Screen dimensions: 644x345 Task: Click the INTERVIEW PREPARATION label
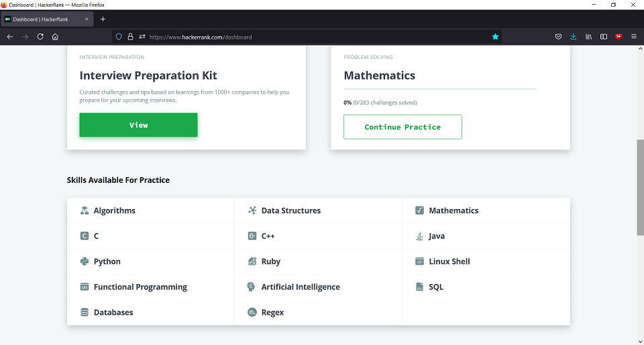[112, 57]
